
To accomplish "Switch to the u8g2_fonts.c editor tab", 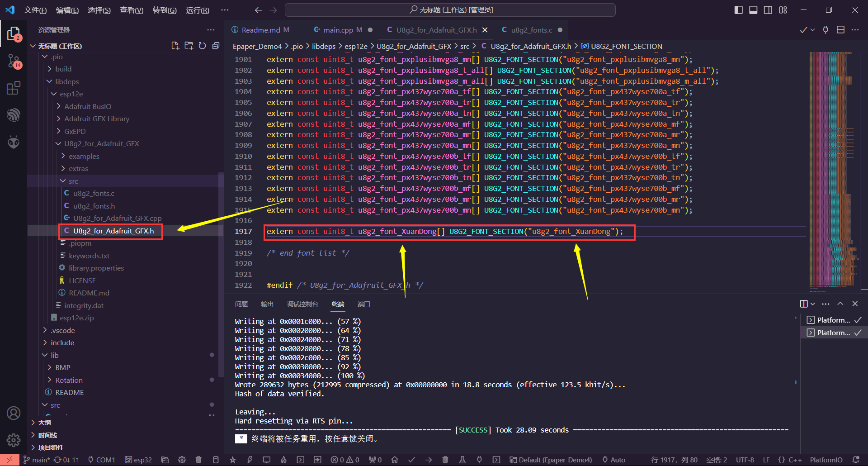I will (x=532, y=30).
